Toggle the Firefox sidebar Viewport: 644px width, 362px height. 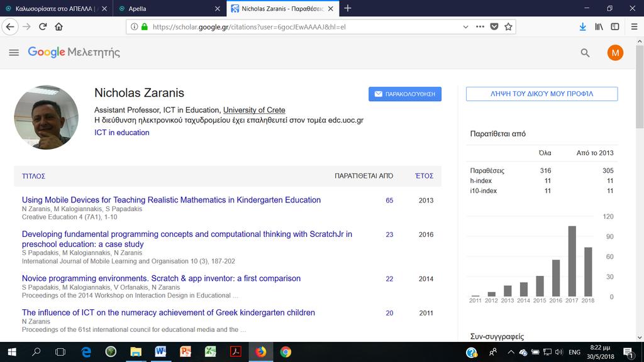(x=615, y=26)
